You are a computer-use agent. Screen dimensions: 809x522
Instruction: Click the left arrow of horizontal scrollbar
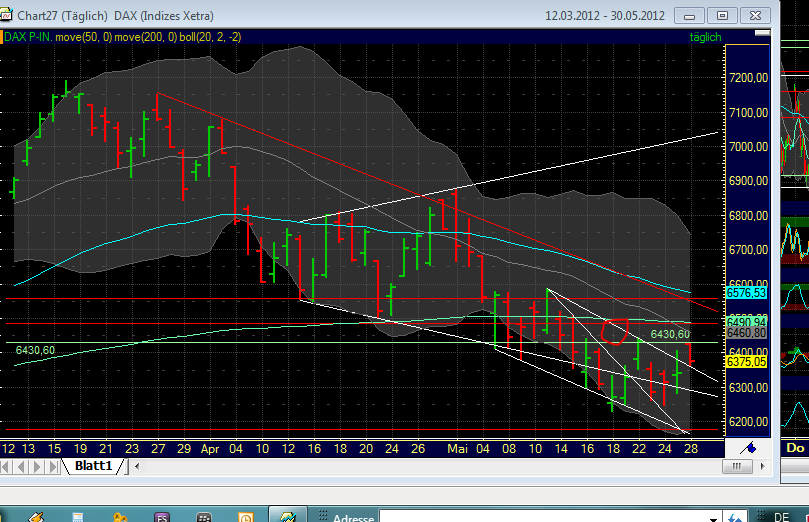pyautogui.click(x=137, y=466)
